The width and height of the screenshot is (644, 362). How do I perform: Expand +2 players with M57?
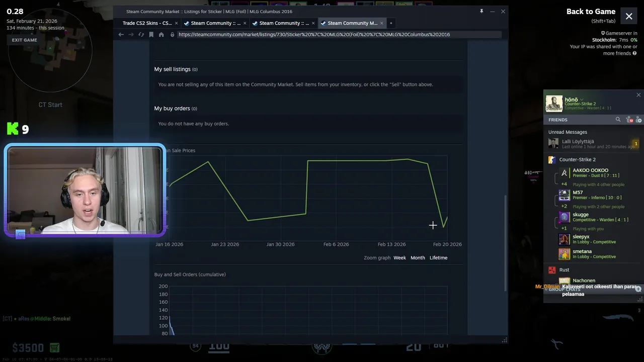click(564, 207)
